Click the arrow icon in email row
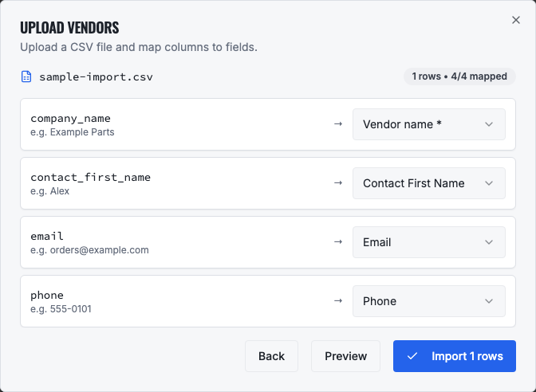 pyautogui.click(x=338, y=242)
